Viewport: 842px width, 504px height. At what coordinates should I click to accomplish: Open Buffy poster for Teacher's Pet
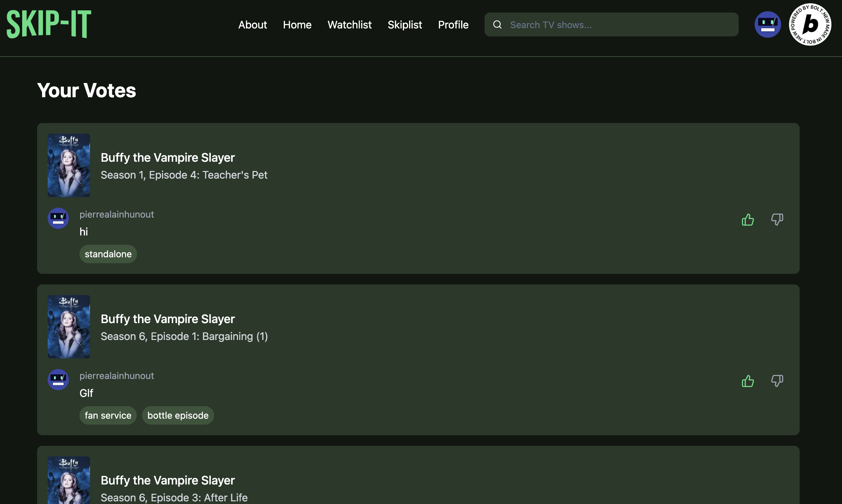[69, 165]
